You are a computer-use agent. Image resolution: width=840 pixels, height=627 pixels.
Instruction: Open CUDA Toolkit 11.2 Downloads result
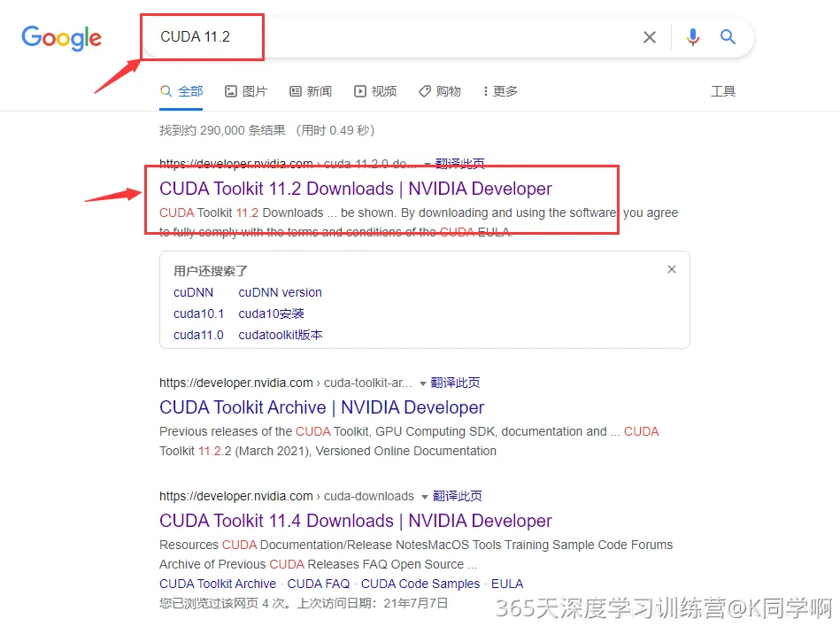tap(355, 189)
